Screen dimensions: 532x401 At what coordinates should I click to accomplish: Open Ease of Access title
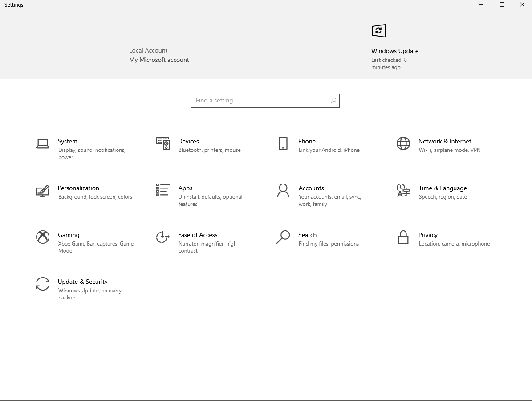click(x=198, y=235)
